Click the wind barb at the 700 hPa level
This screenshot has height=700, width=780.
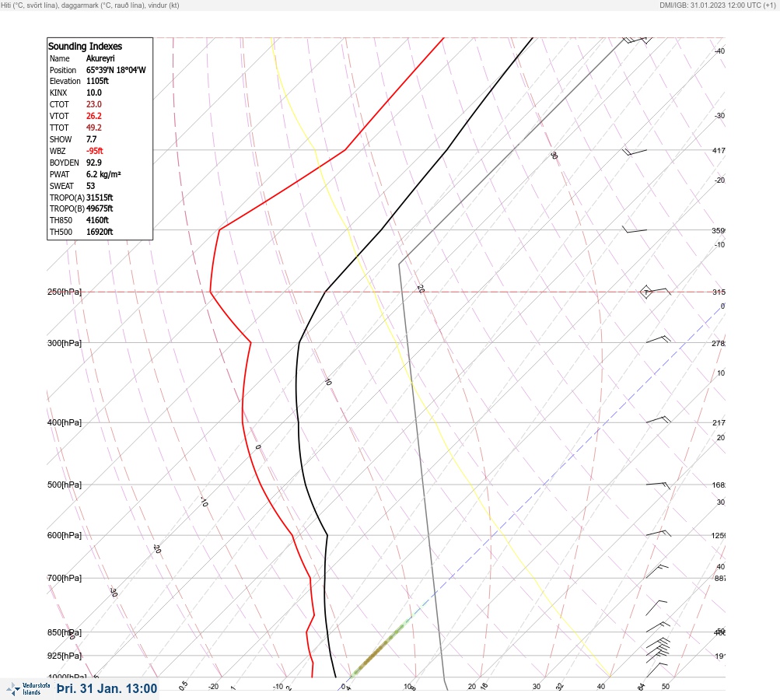pos(656,571)
